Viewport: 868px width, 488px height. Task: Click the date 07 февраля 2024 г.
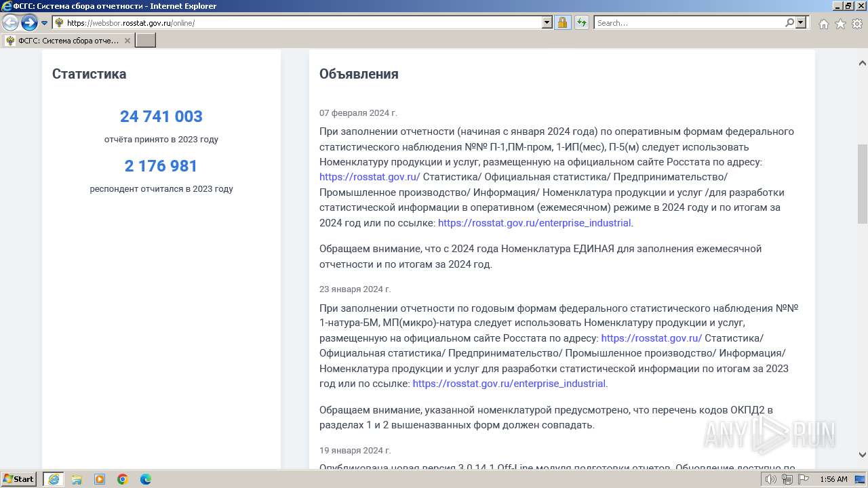point(358,113)
